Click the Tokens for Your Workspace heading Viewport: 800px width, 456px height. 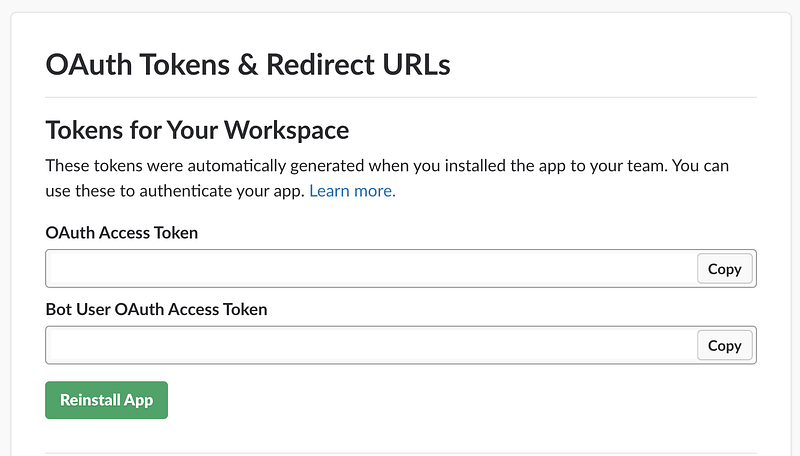pyautogui.click(x=197, y=130)
